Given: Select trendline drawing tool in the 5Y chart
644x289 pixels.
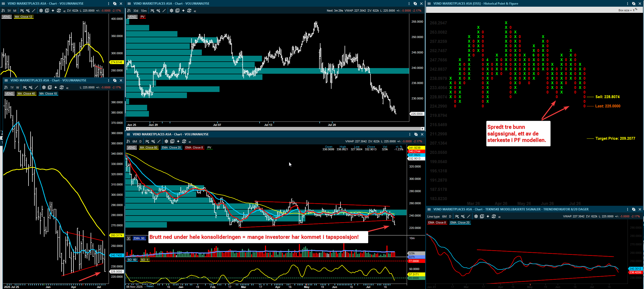Looking at the screenshot, I should 34,11.
